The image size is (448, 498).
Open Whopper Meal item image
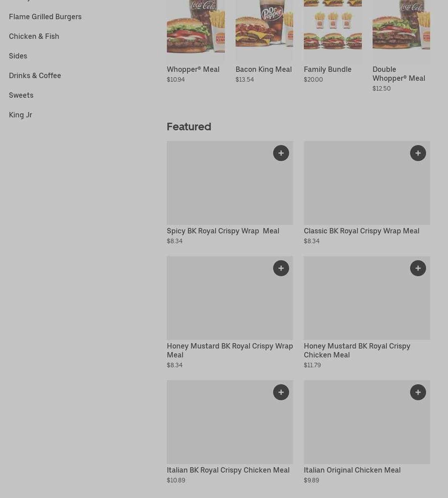196,30
